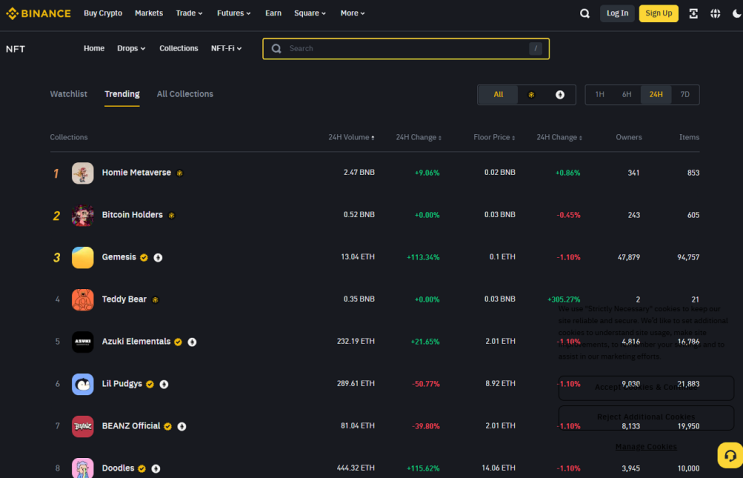The image size is (743, 478).
Task: Click the Log In button
Action: [617, 13]
